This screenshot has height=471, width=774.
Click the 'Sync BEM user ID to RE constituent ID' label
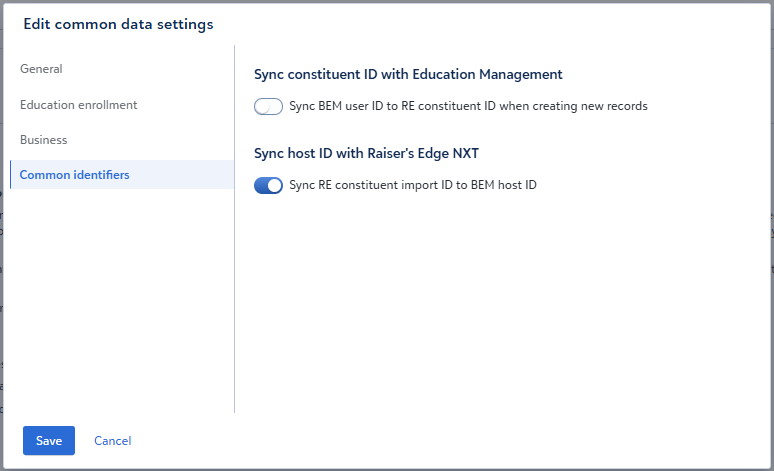pyautogui.click(x=468, y=106)
